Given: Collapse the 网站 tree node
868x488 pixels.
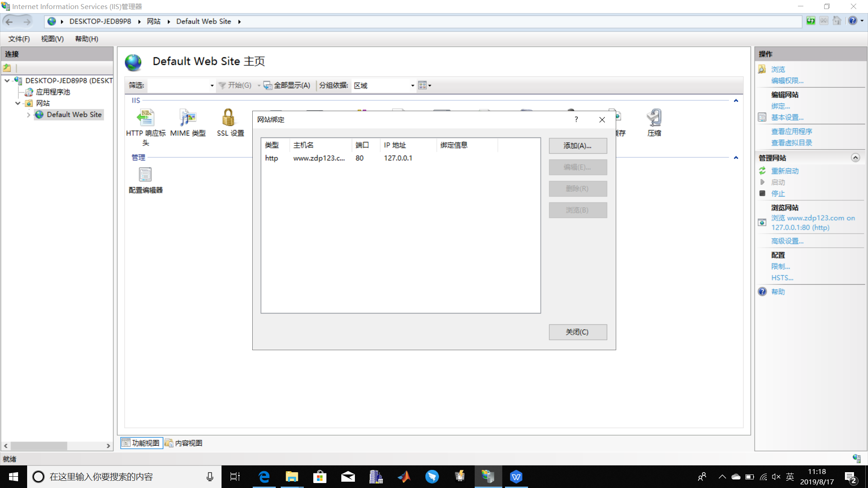Looking at the screenshot, I should coord(18,103).
